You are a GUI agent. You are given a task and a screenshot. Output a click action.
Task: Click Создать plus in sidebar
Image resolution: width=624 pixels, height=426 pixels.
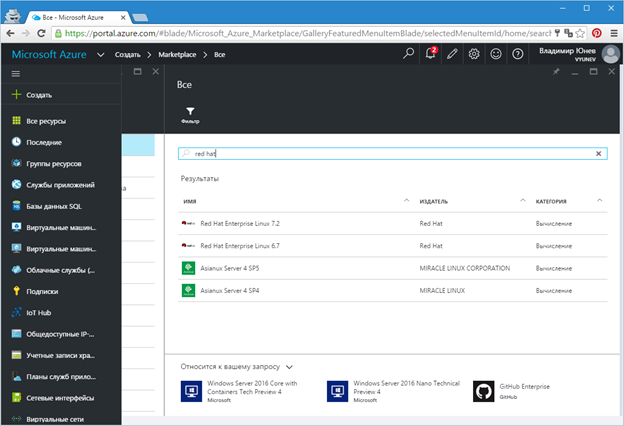coord(32,95)
